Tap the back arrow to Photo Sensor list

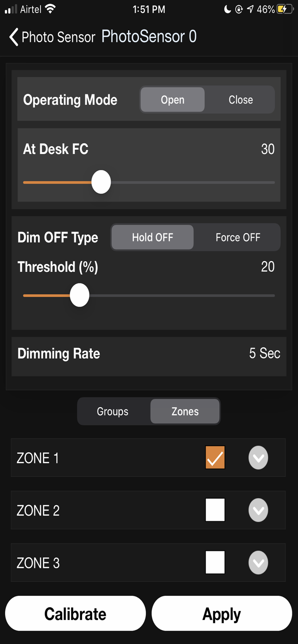click(x=13, y=38)
